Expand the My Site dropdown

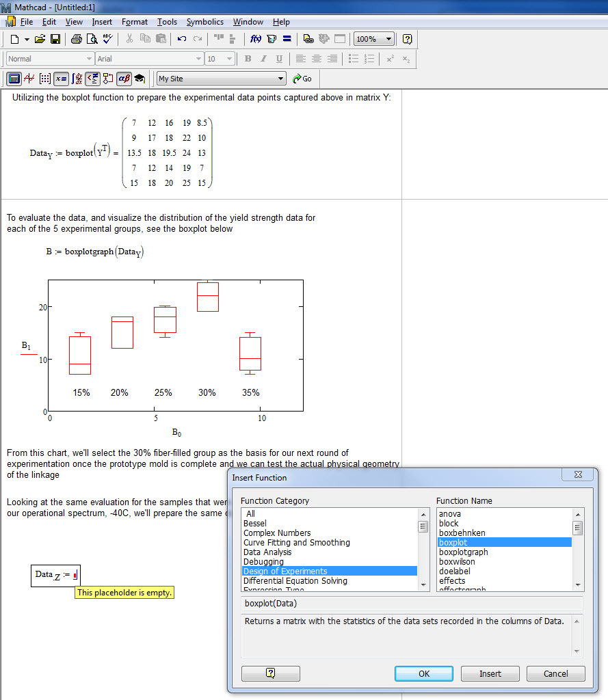(x=280, y=79)
